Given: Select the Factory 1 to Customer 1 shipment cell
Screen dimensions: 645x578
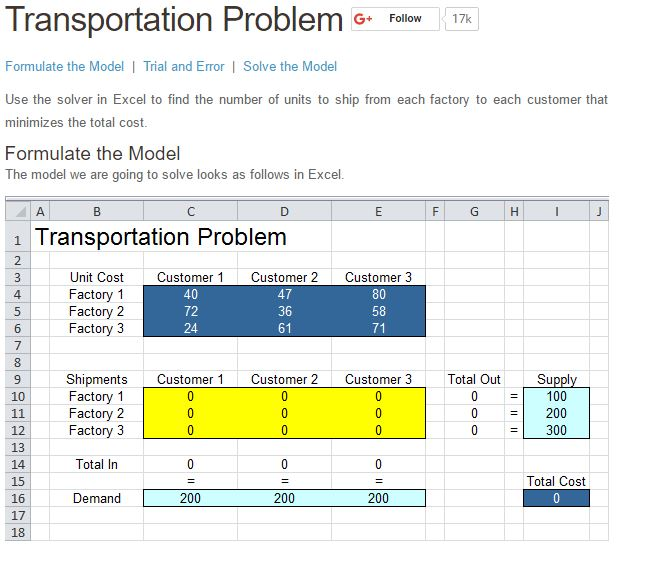Looking at the screenshot, I should (x=190, y=397).
